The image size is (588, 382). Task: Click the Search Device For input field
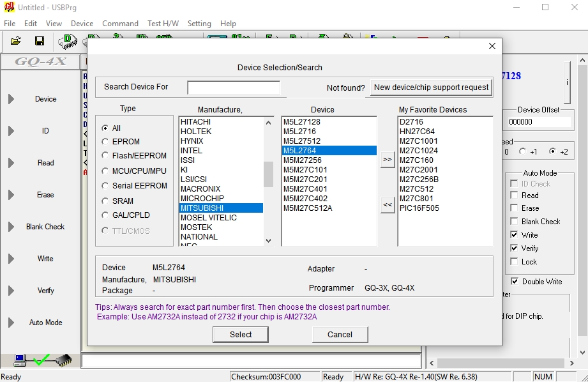[x=234, y=88]
